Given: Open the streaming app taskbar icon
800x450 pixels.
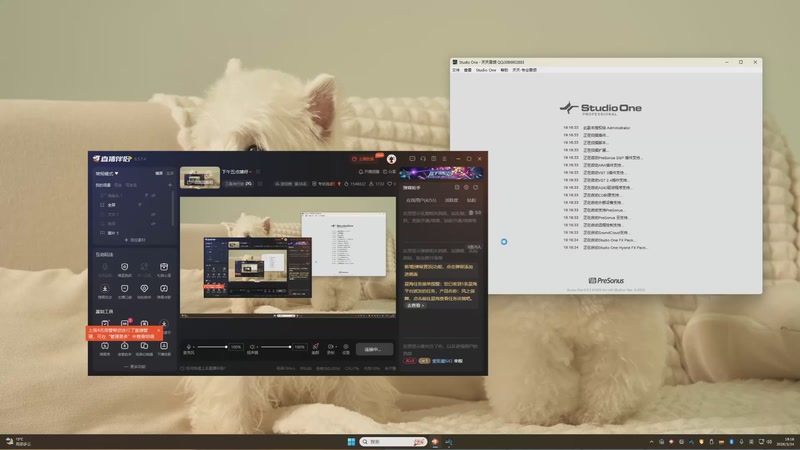Looking at the screenshot, I should click(x=435, y=442).
